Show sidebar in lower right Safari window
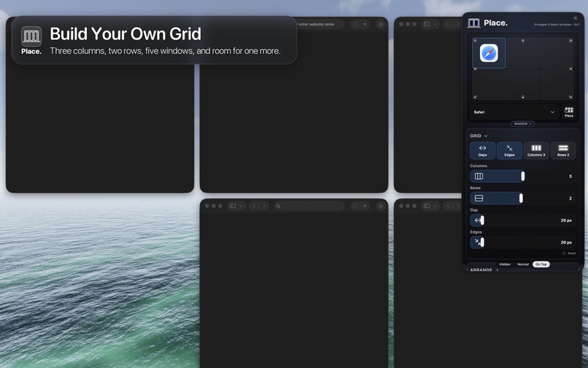Image resolution: width=588 pixels, height=368 pixels. tap(427, 206)
